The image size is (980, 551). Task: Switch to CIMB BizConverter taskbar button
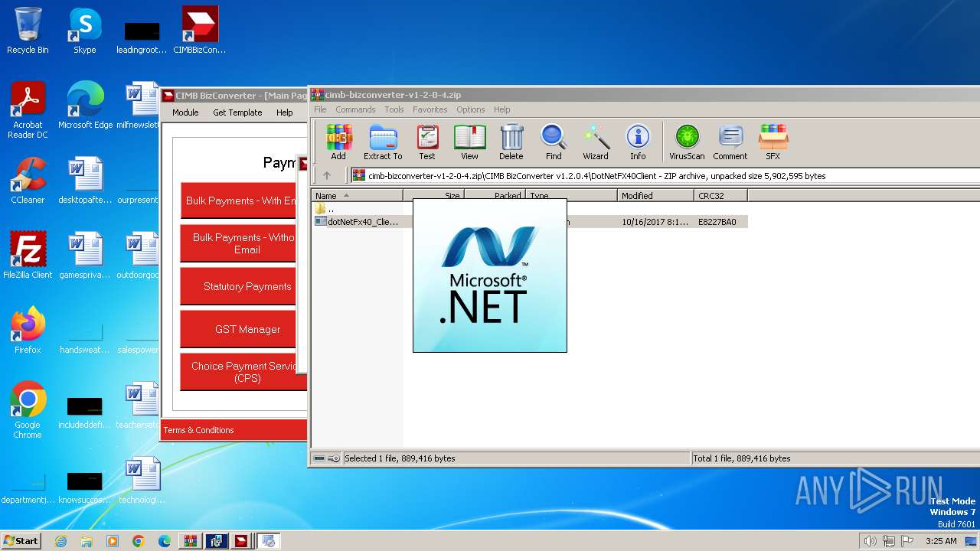[x=241, y=541]
